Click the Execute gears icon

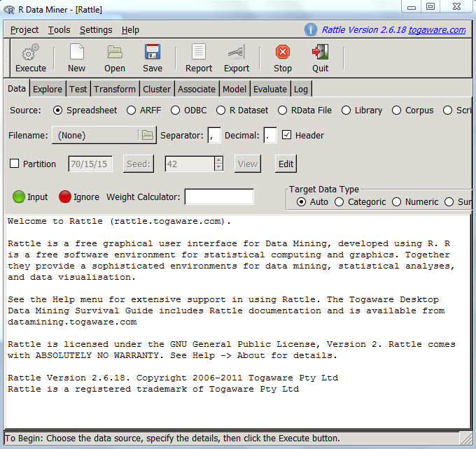click(x=30, y=52)
